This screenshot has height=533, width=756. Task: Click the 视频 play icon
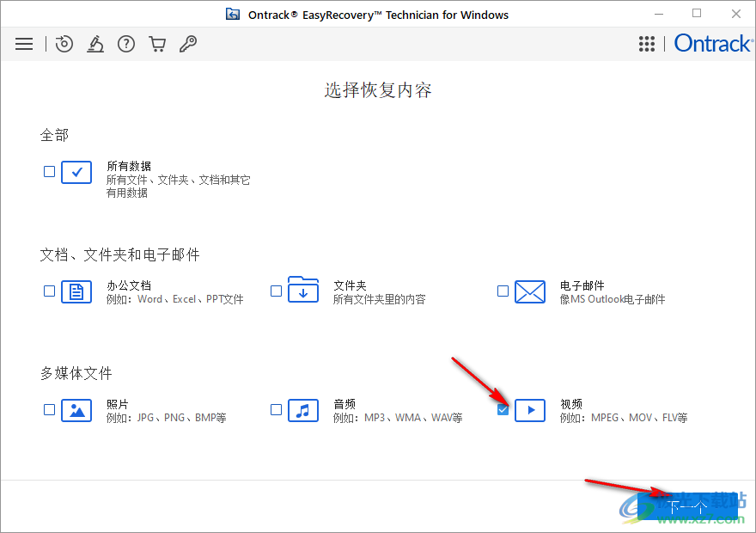click(x=530, y=410)
